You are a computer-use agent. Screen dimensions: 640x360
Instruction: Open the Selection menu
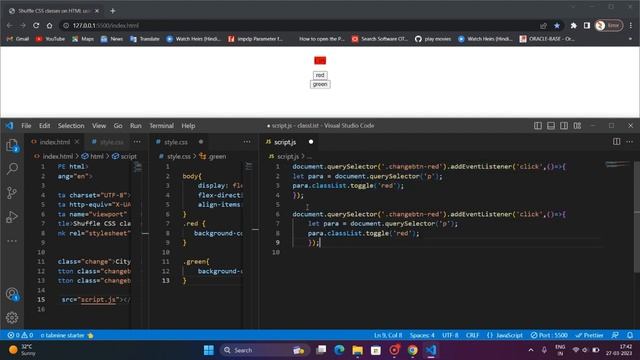coord(71,126)
